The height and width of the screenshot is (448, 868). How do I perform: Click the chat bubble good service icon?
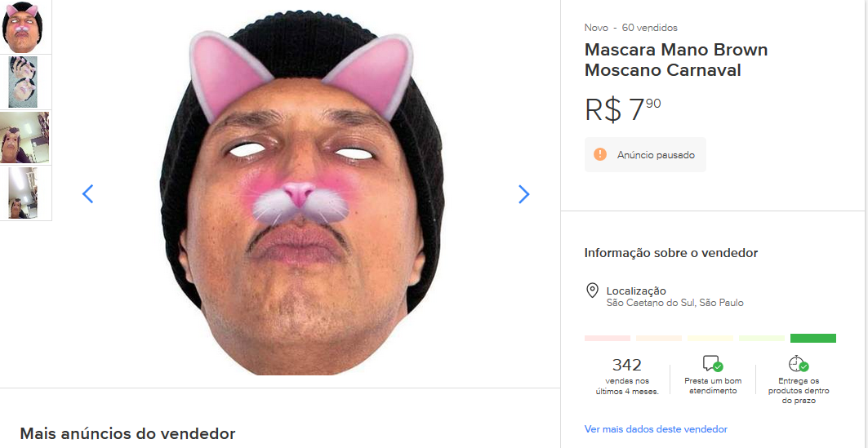click(x=712, y=364)
